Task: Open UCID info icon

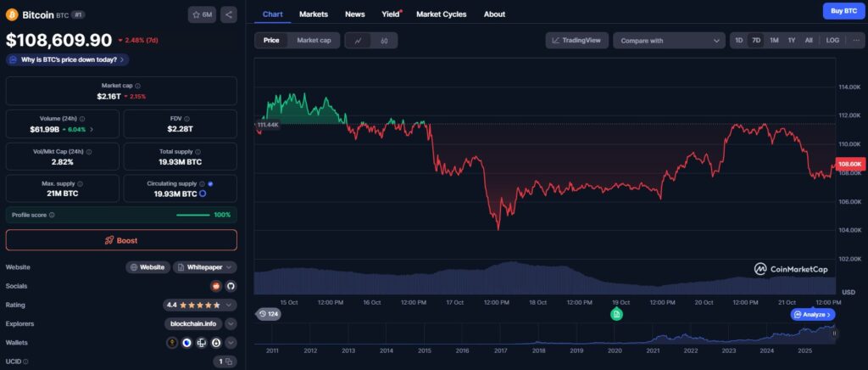Action: pos(25,362)
